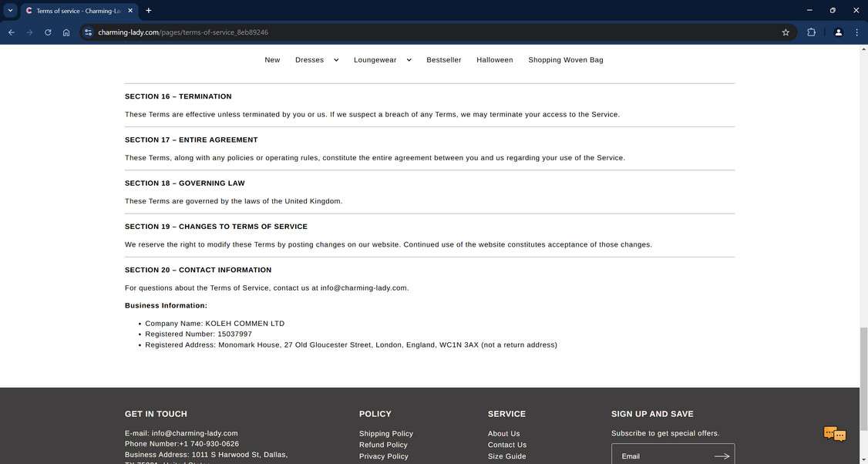Viewport: 868px width, 464px height.
Task: Open the orange live chat widget
Action: pyautogui.click(x=835, y=434)
